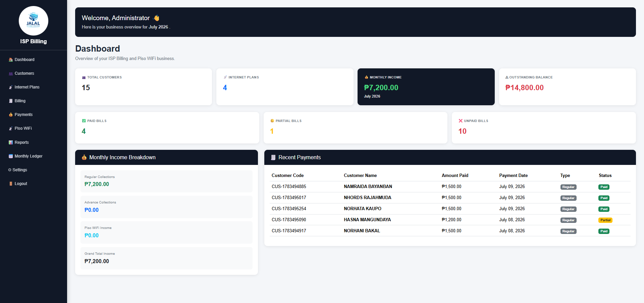Open Settings from the sidebar
644x303 pixels.
34,170
